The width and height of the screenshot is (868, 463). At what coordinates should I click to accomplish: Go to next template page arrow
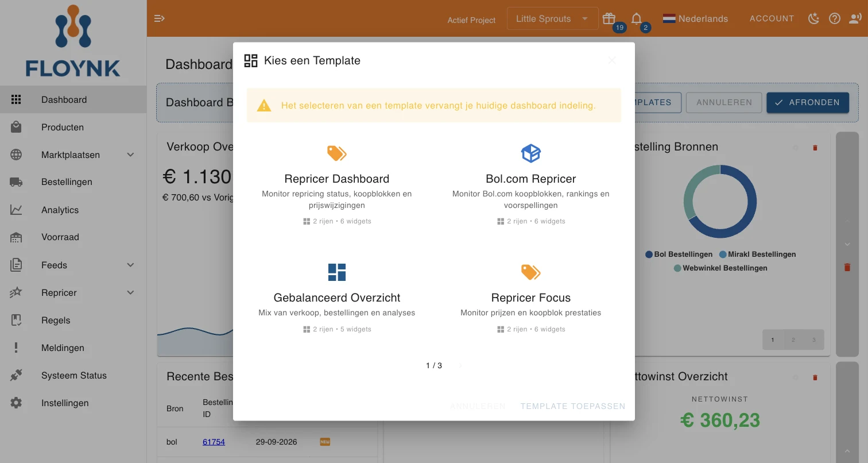click(x=460, y=365)
